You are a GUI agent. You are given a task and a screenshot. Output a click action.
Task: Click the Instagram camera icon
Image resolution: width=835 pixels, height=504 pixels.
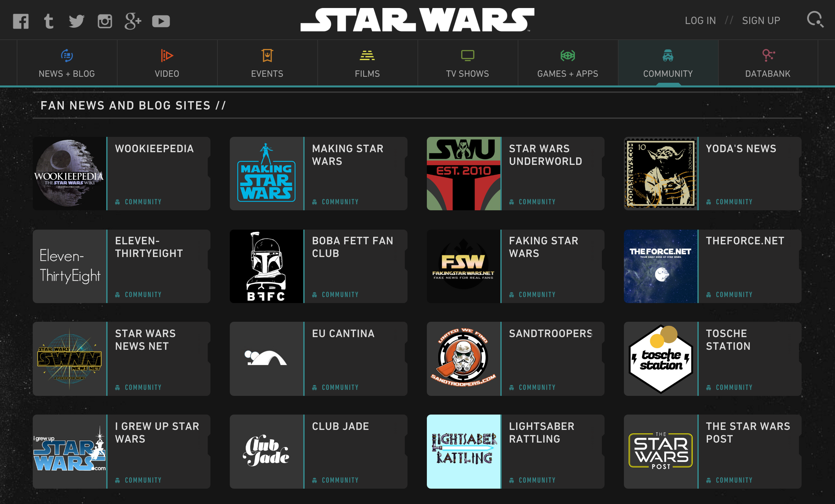pyautogui.click(x=105, y=21)
